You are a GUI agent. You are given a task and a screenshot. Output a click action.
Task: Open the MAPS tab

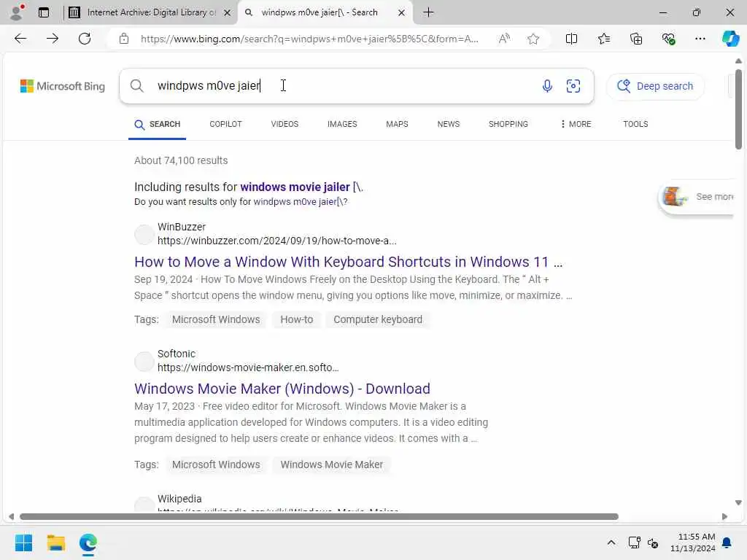397,124
